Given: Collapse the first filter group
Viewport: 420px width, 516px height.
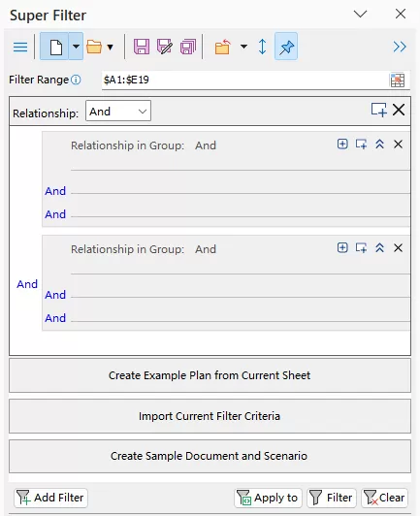Looking at the screenshot, I should click(379, 144).
